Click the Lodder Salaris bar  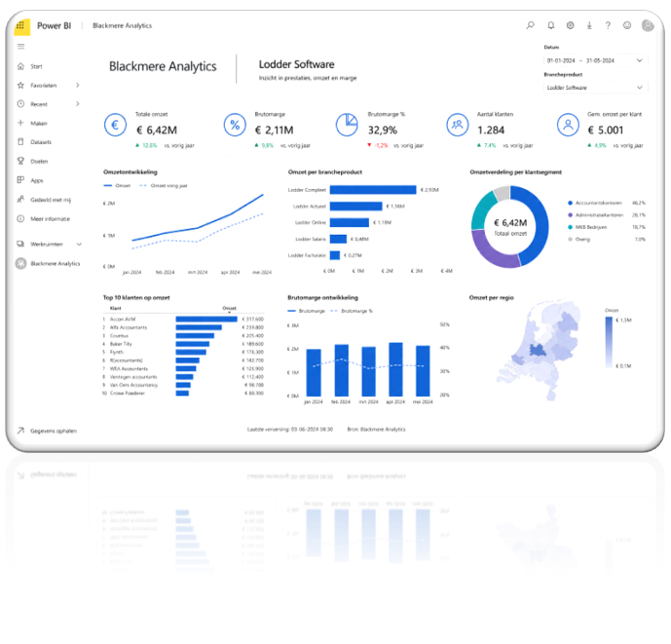click(x=338, y=239)
